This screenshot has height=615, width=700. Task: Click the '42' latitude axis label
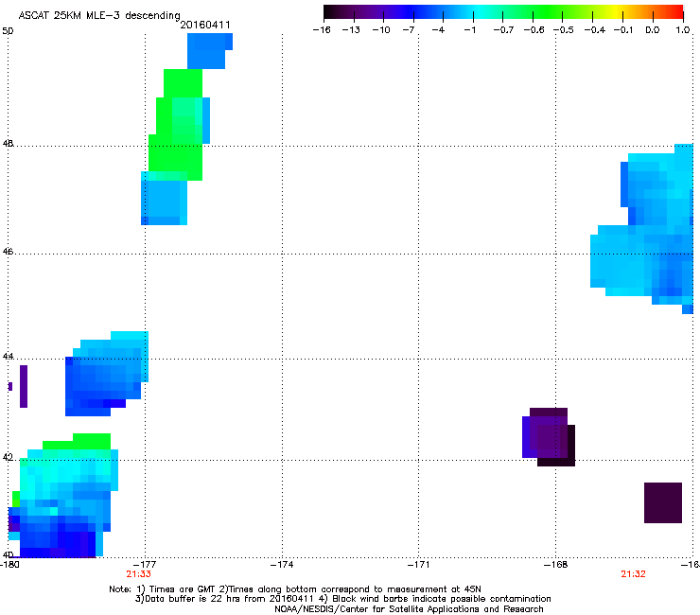[x=8, y=458]
